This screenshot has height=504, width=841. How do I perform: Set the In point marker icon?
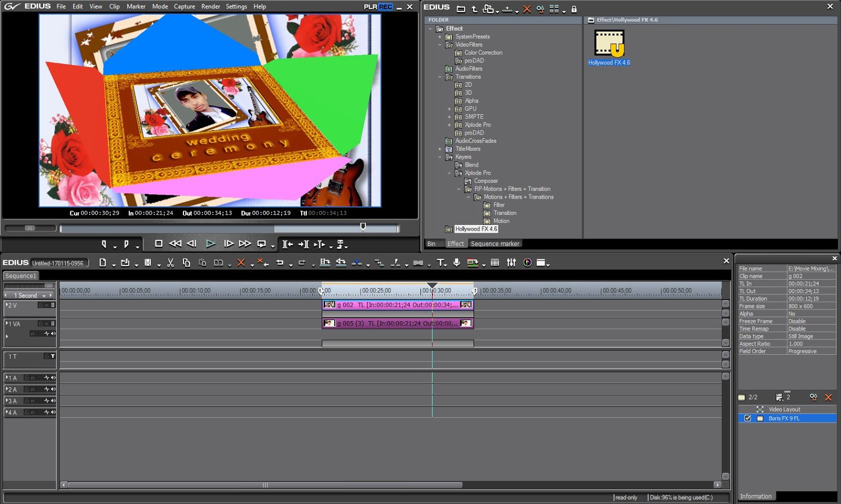[104, 244]
